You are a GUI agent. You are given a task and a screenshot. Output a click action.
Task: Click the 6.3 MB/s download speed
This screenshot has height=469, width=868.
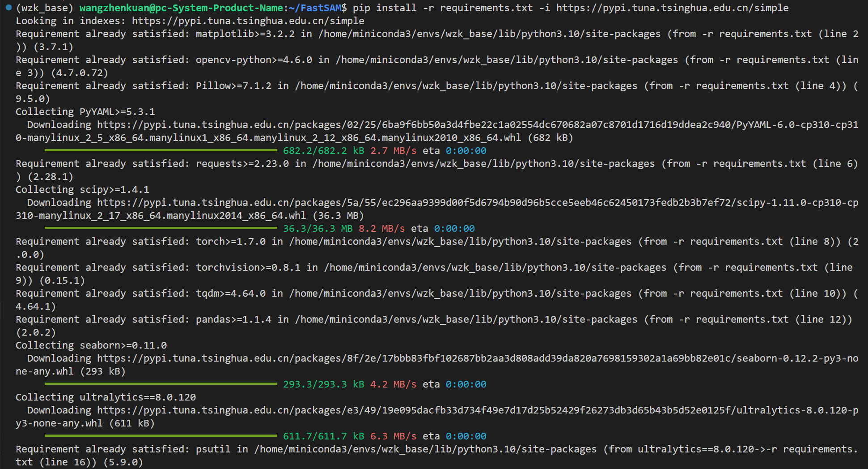click(x=394, y=436)
